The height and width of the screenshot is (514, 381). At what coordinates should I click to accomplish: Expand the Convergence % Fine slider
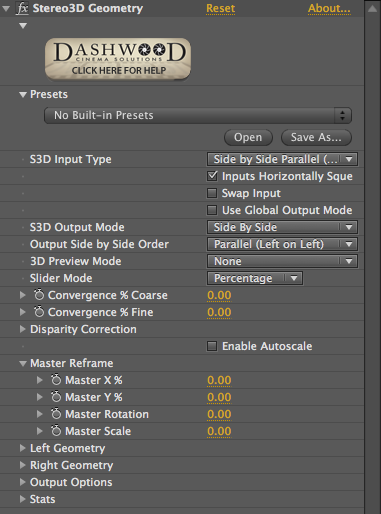[22, 312]
